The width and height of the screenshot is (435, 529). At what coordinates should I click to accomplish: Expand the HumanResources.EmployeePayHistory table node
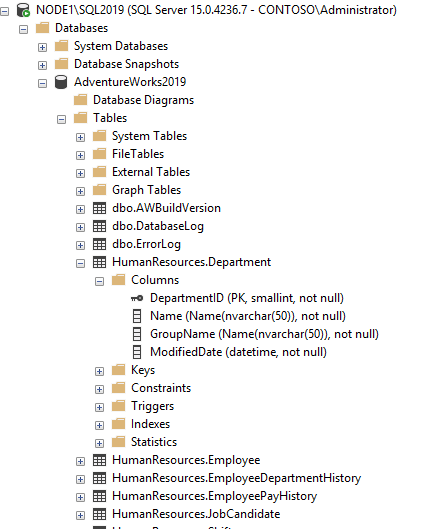(x=80, y=498)
